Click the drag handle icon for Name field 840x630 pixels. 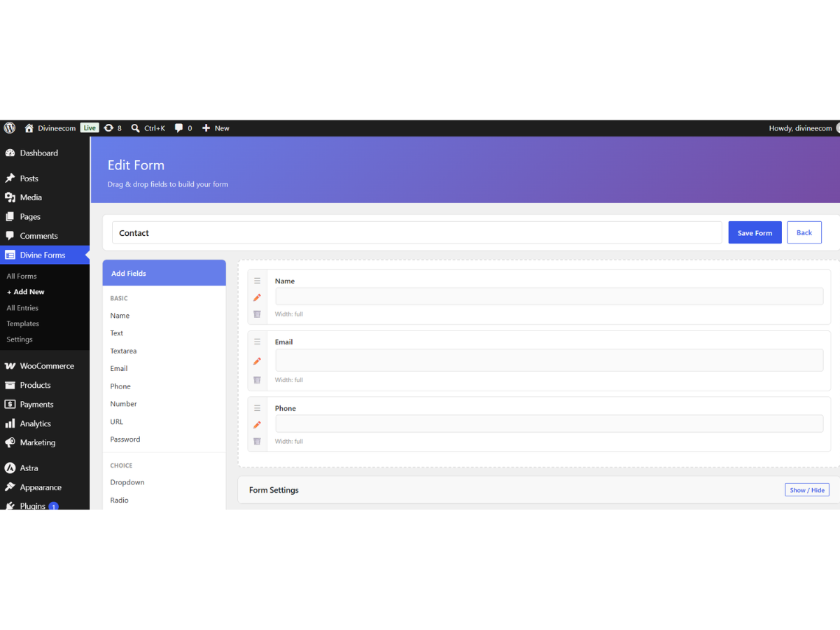click(257, 281)
